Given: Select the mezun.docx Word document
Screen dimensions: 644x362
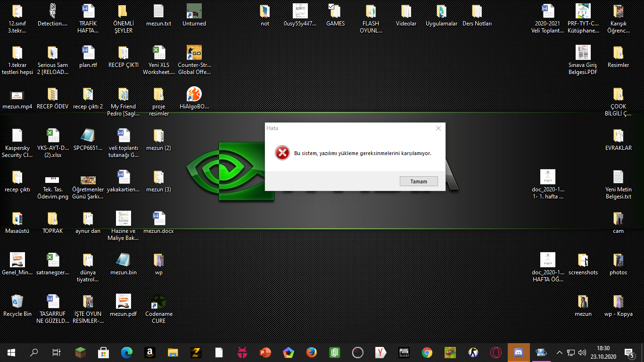Looking at the screenshot, I should pyautogui.click(x=159, y=222).
